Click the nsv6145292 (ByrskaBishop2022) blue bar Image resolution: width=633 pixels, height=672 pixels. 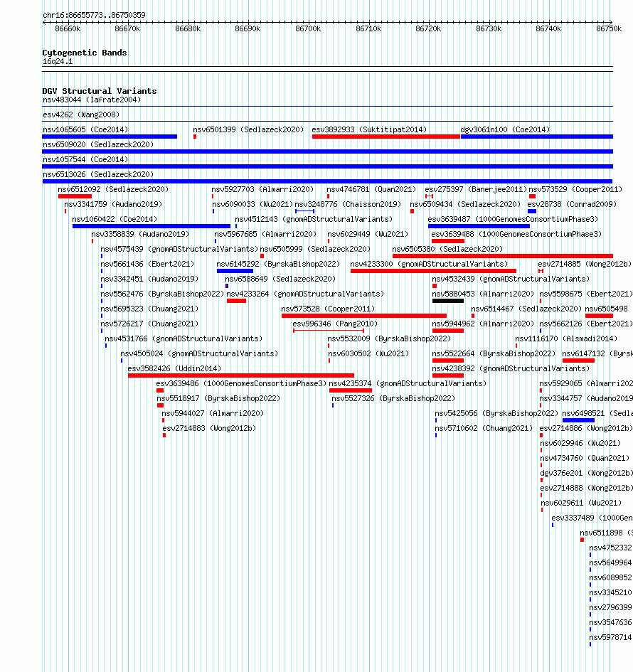coord(235,271)
